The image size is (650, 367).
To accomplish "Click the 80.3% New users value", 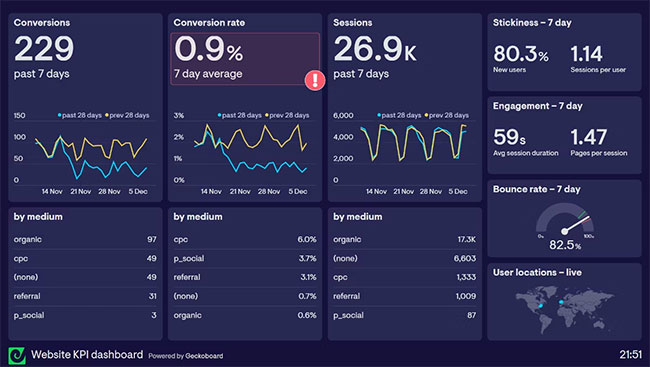I will 521,54.
